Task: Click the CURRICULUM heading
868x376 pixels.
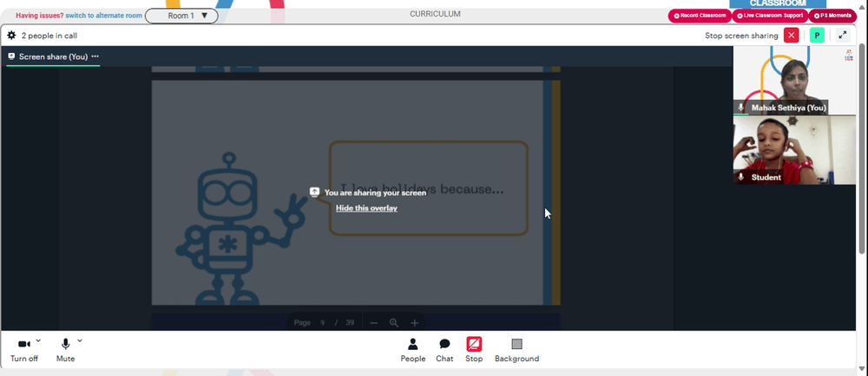Action: [435, 15]
